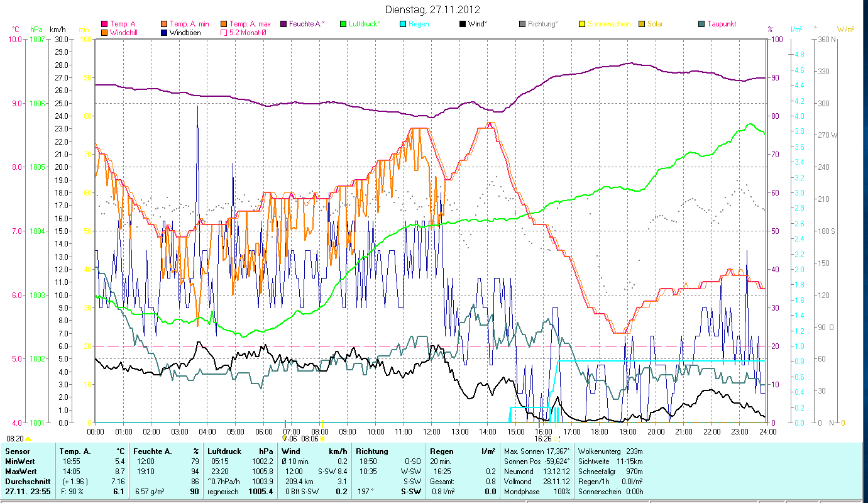
Task: Click the cyan Regen legend square
Action: (403, 24)
